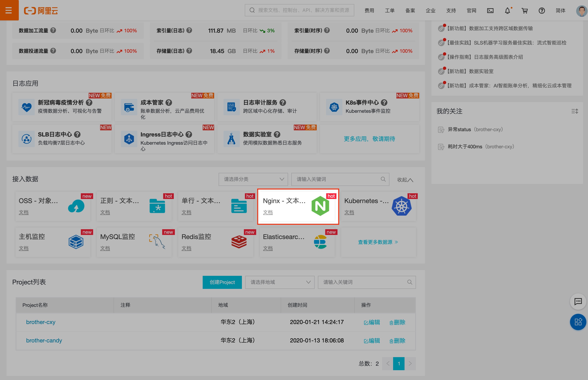Select the Redis监控 icon

(239, 242)
